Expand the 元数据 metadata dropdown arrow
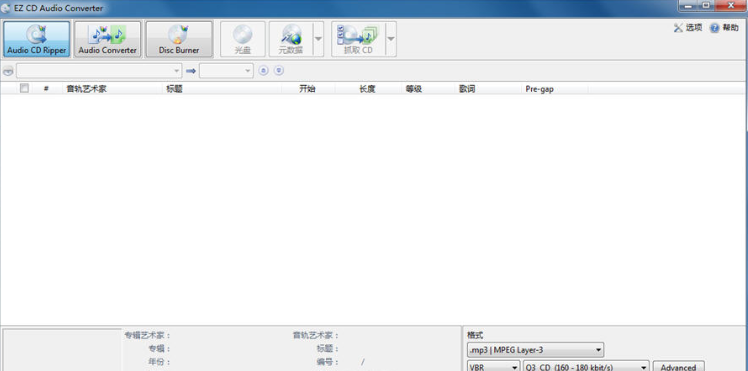The height and width of the screenshot is (371, 748). pyautogui.click(x=318, y=39)
